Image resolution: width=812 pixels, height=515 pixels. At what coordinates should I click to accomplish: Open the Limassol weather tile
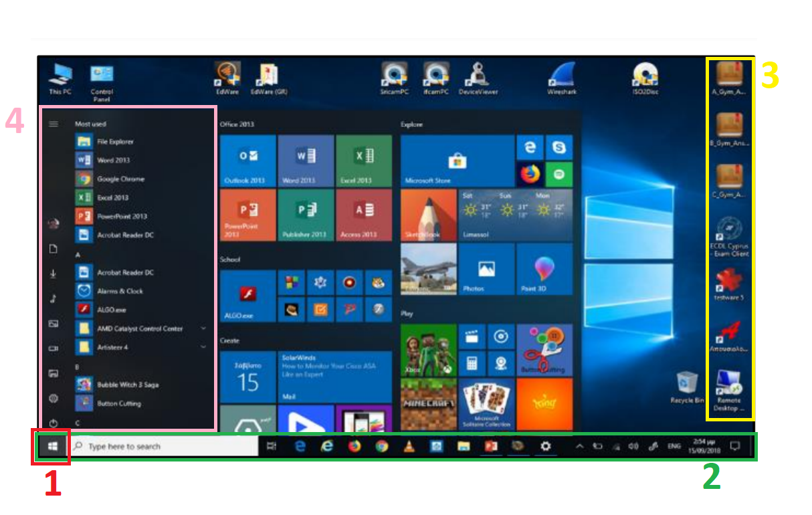tap(516, 215)
